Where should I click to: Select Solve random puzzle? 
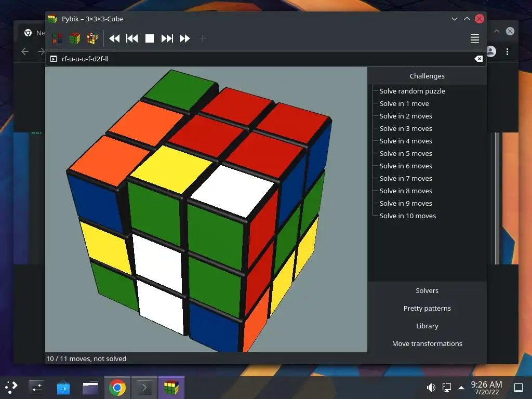[x=412, y=91]
